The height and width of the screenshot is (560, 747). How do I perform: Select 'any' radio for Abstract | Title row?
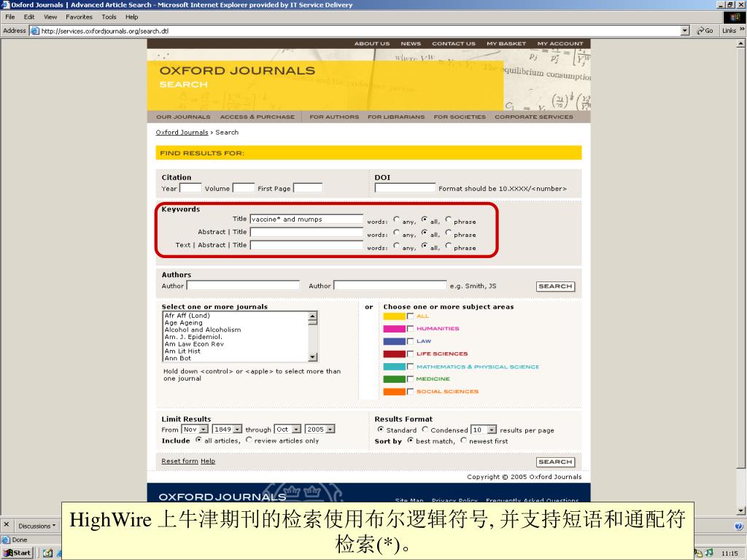tap(396, 233)
